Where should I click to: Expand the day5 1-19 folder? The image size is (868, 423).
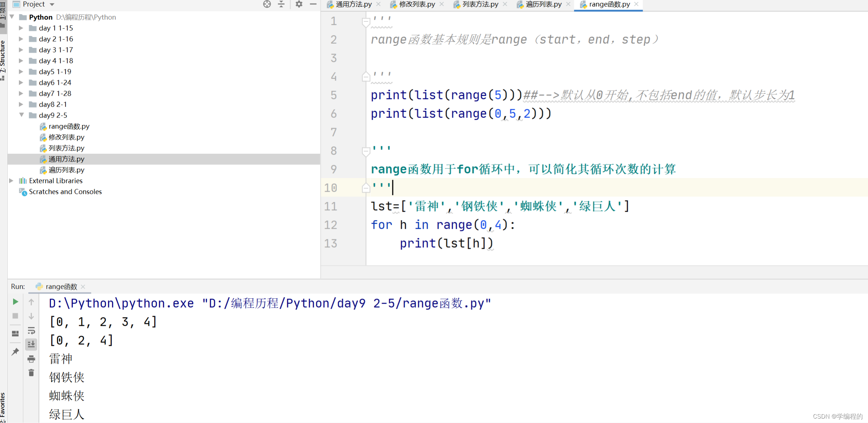point(21,72)
